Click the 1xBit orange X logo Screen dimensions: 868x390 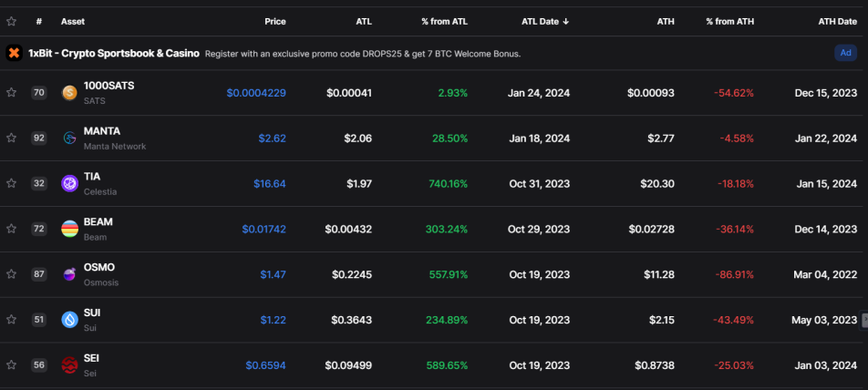[x=14, y=53]
